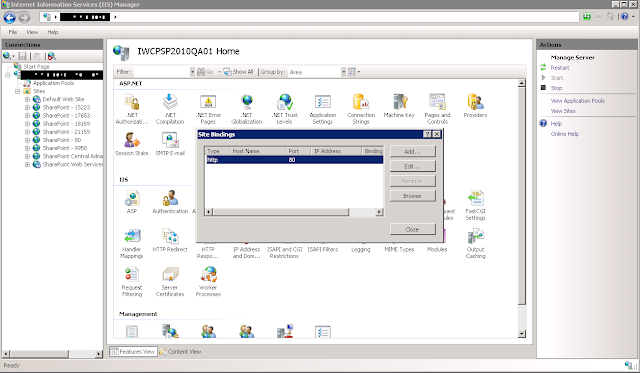This screenshot has width=640, height=373.
Task: Expand the Default Web Site node
Action: 27,99
